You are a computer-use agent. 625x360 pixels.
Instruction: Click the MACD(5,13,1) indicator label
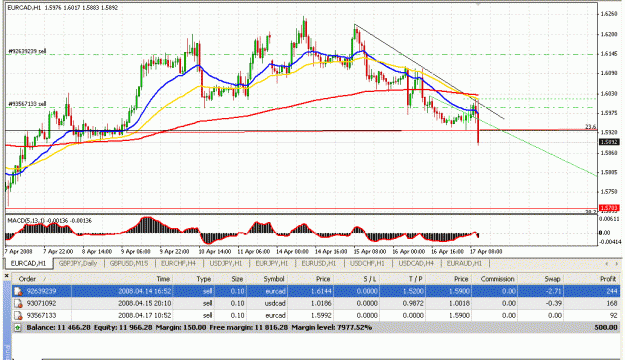[x=49, y=220]
